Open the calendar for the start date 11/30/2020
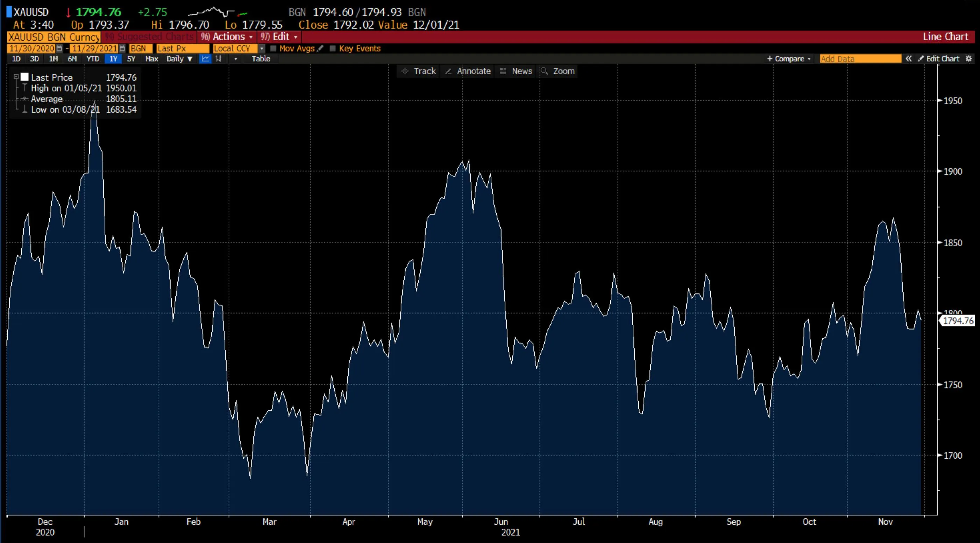The height and width of the screenshot is (543, 980). tap(60, 49)
